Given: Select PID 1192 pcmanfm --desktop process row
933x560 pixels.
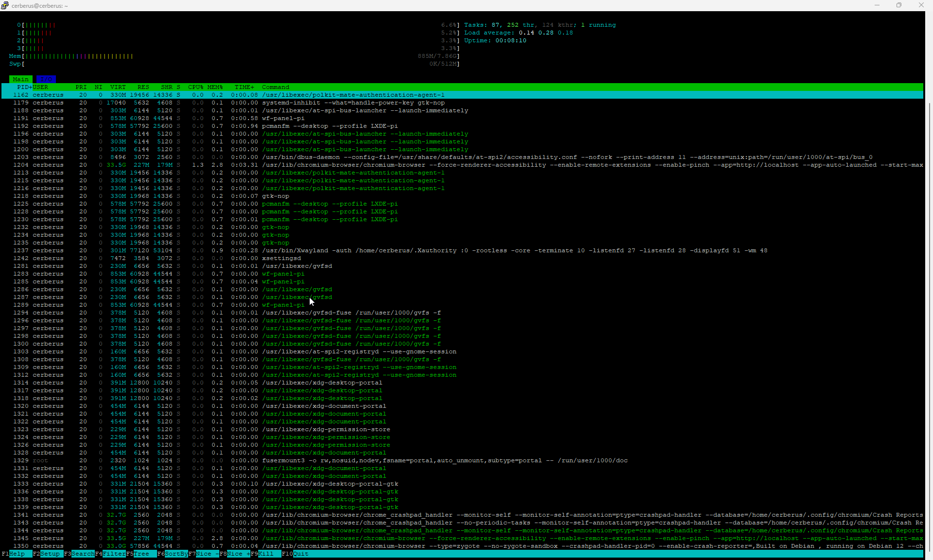Looking at the screenshot, I should pos(462,126).
